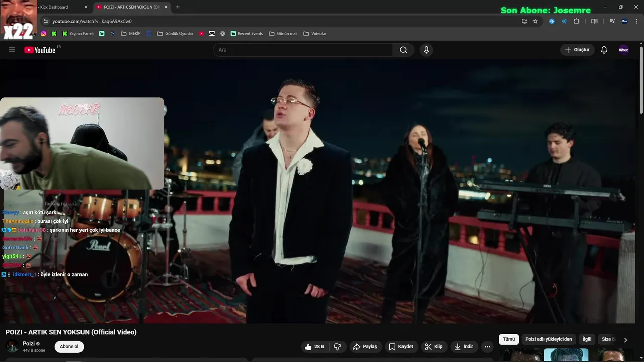This screenshot has height=362, width=644.
Task: Open the game controller bookmark icon
Action: 212,34
